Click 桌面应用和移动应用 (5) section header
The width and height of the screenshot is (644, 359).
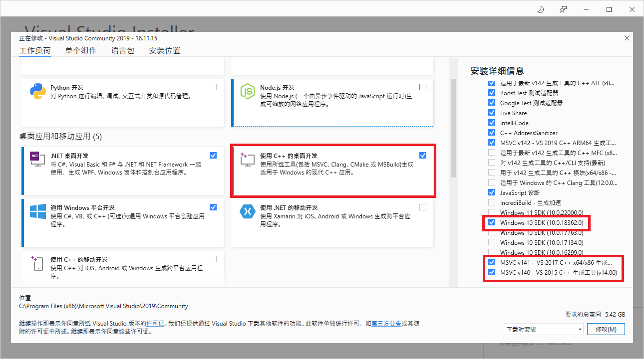(x=60, y=136)
